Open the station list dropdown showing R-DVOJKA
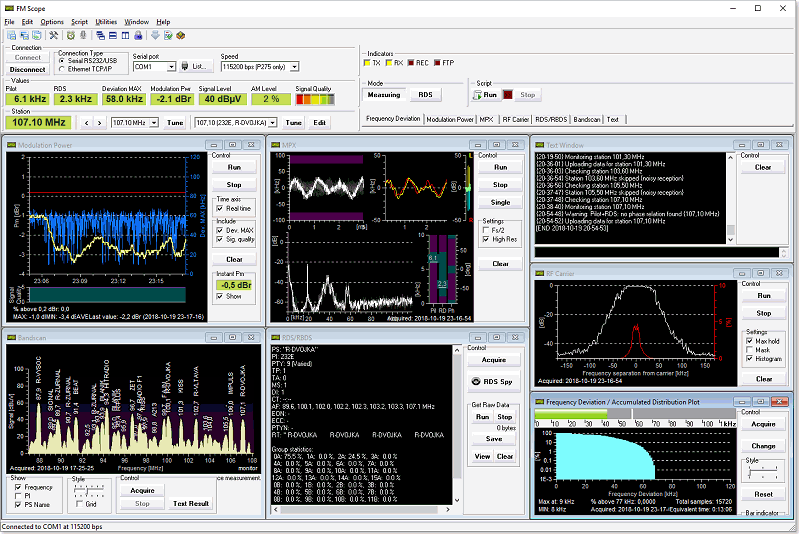Screen dimensions: 800x535 point(274,122)
